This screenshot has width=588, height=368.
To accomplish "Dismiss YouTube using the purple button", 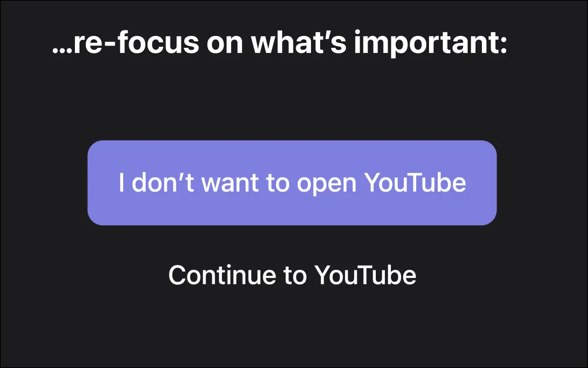I will [292, 183].
